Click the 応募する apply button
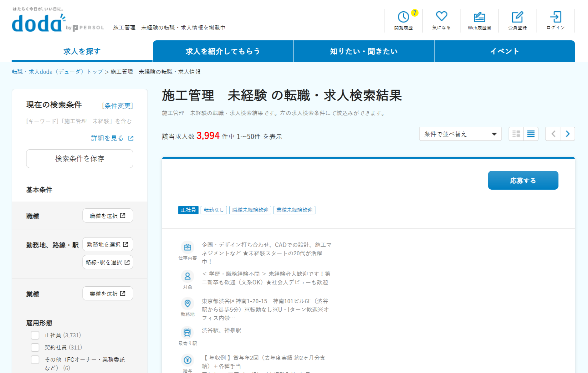Image resolution: width=588 pixels, height=373 pixels. click(x=523, y=180)
